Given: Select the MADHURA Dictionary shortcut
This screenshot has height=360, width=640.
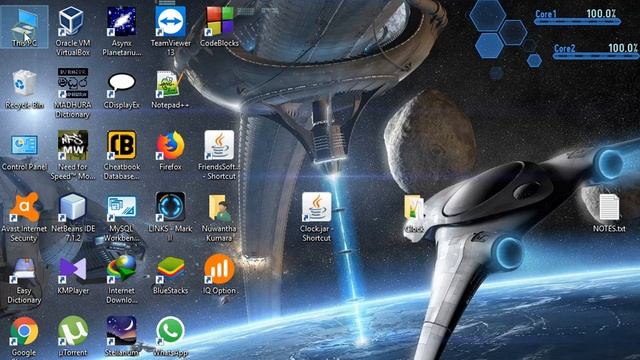Looking at the screenshot, I should pyautogui.click(x=73, y=93).
